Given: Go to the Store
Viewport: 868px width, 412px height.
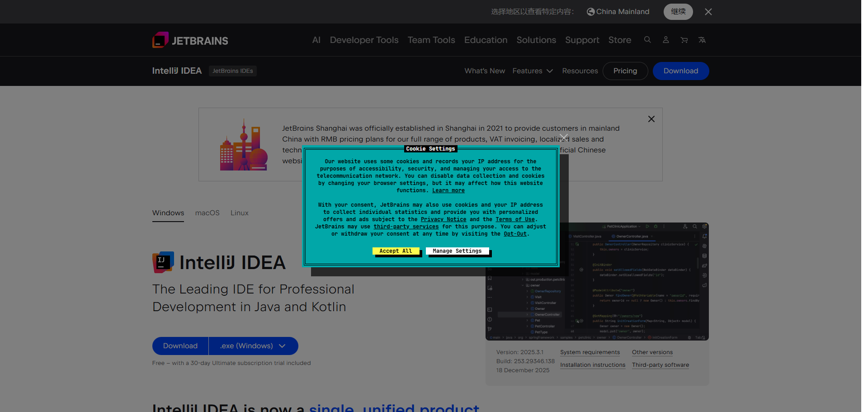Looking at the screenshot, I should pyautogui.click(x=620, y=40).
